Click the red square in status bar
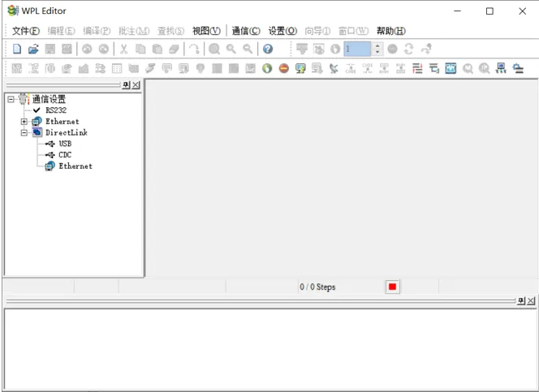The width and height of the screenshot is (539, 392). tap(392, 286)
